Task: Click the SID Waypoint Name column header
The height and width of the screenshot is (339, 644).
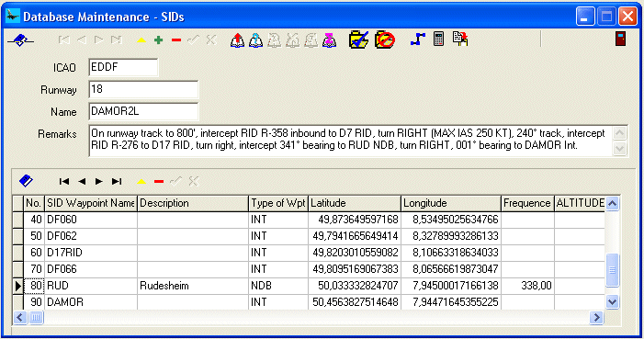Action: point(91,203)
